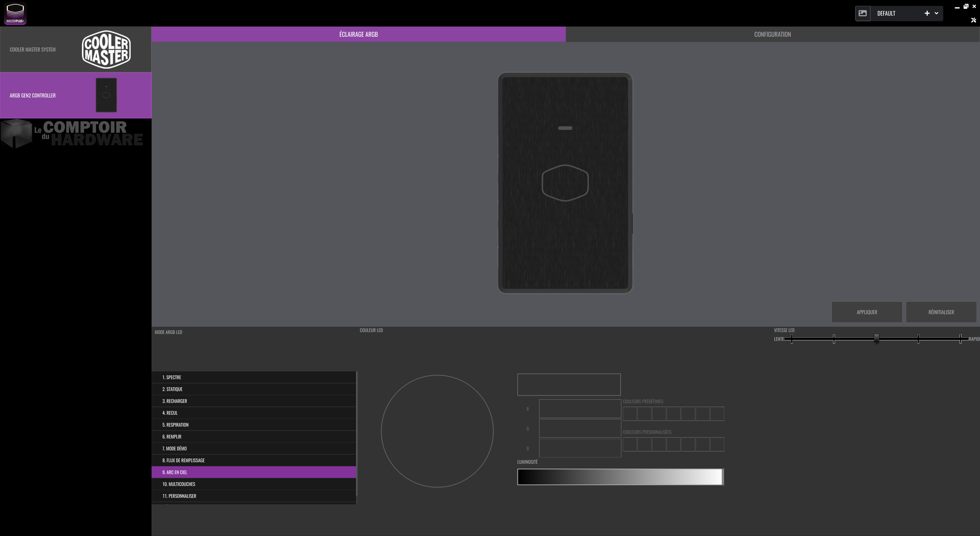The height and width of the screenshot is (536, 980).
Task: Click the LED speed slider handle
Action: pyautogui.click(x=876, y=338)
